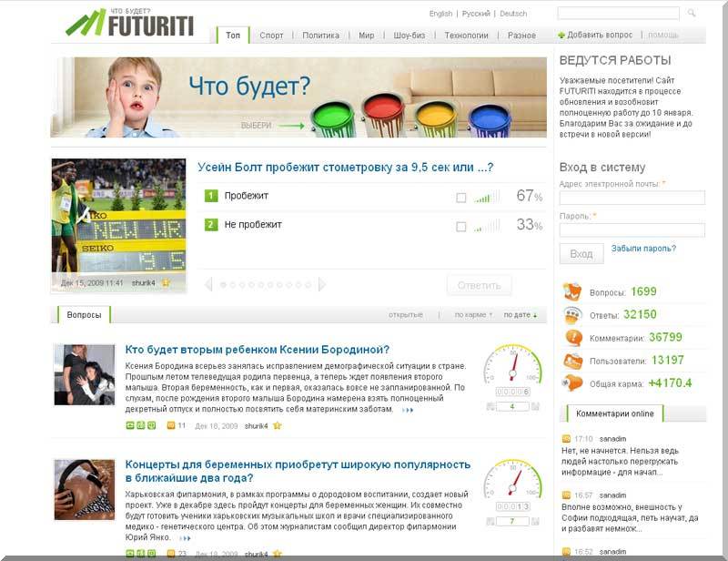Select the last carousel dot

tap(308, 285)
